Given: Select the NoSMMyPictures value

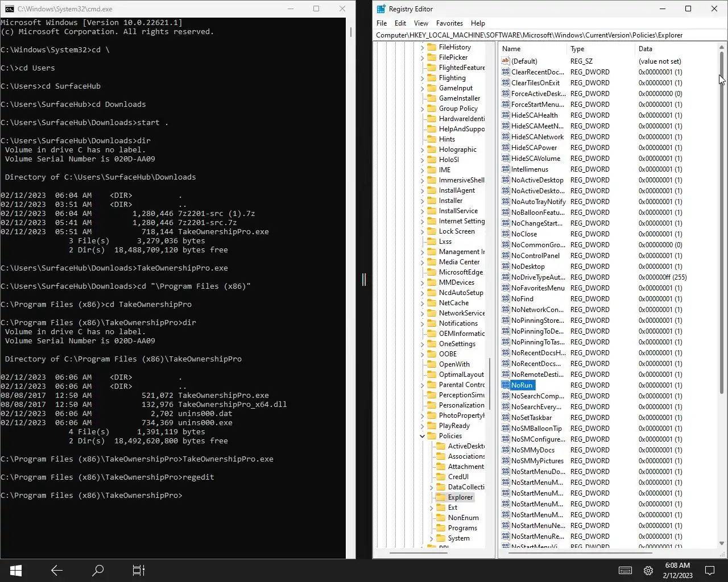Looking at the screenshot, I should (x=537, y=460).
